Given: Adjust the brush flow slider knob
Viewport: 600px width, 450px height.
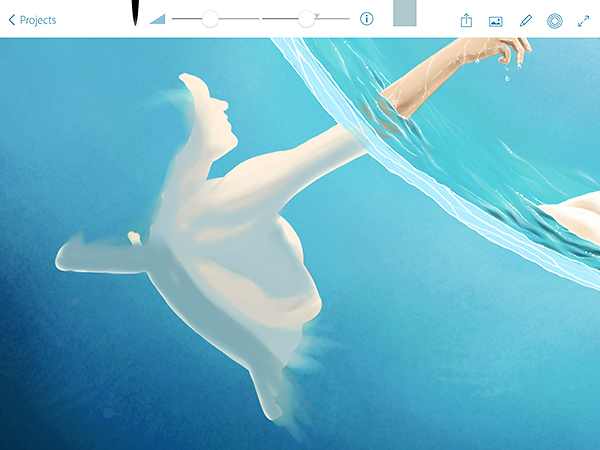Looking at the screenshot, I should 306,18.
